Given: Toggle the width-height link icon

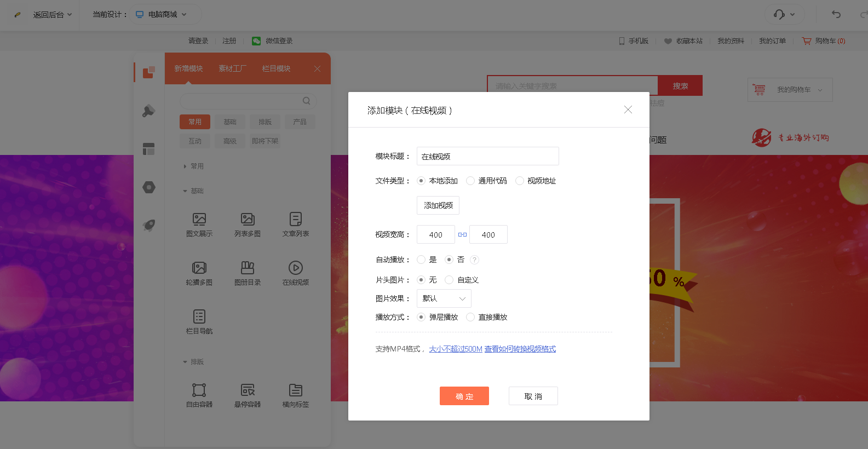Looking at the screenshot, I should (463, 234).
